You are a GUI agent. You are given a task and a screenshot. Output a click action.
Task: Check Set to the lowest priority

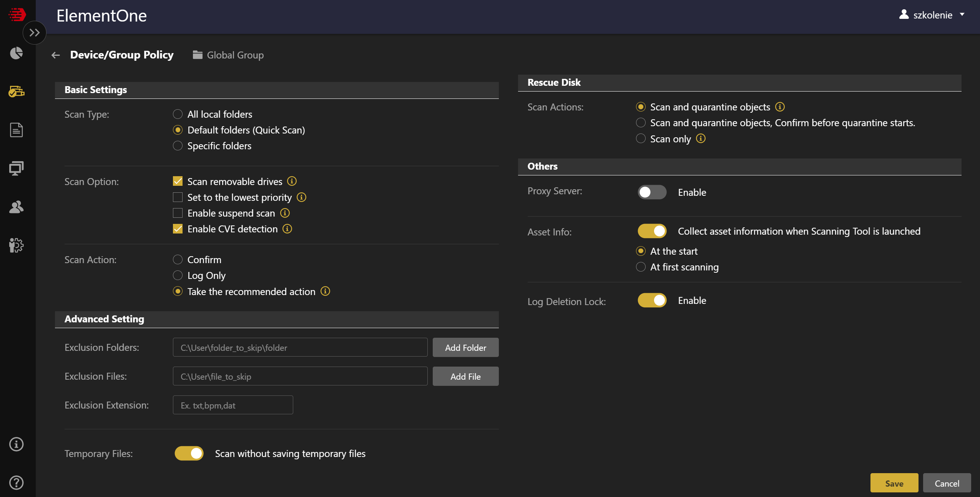(x=178, y=197)
